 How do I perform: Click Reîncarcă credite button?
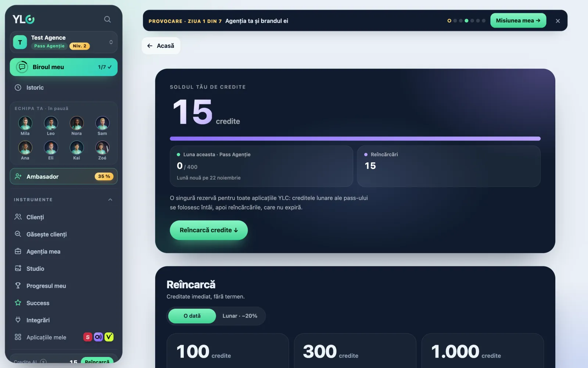click(209, 230)
